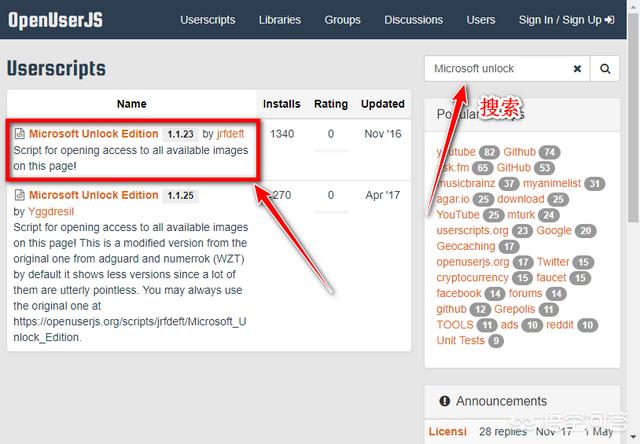The image size is (640, 444).
Task: Open Microsoft Unlock Edition 1.1.23 script
Action: [x=93, y=134]
